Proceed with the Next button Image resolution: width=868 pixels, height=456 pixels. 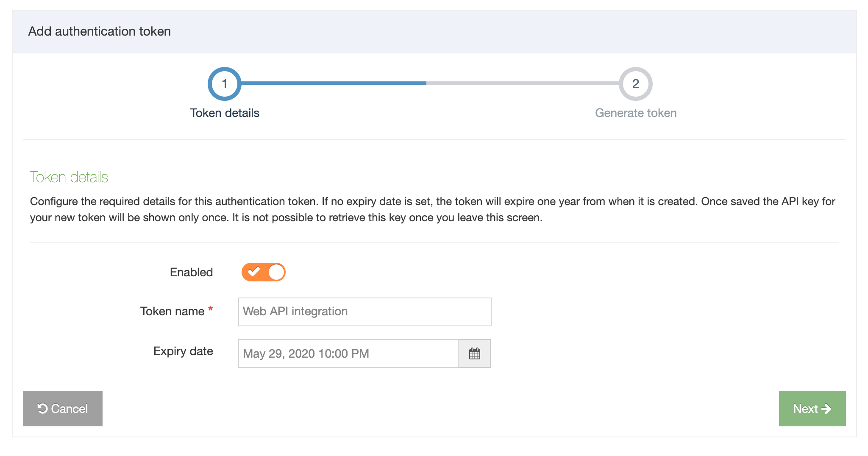coord(812,409)
